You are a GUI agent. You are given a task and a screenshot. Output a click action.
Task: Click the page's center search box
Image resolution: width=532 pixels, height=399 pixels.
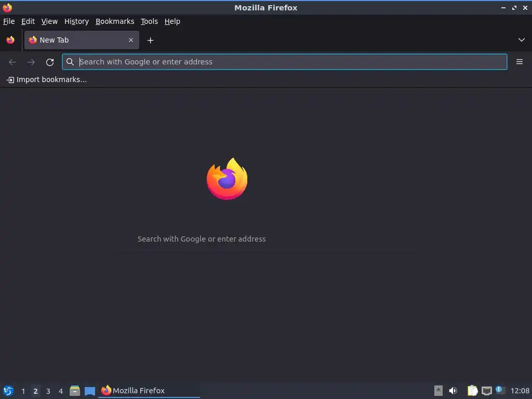pyautogui.click(x=265, y=239)
